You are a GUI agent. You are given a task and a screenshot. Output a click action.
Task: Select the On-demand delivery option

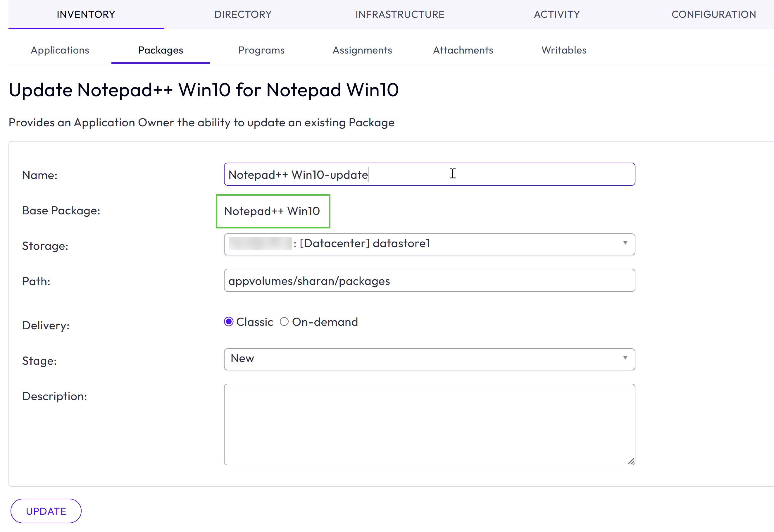pyautogui.click(x=284, y=322)
